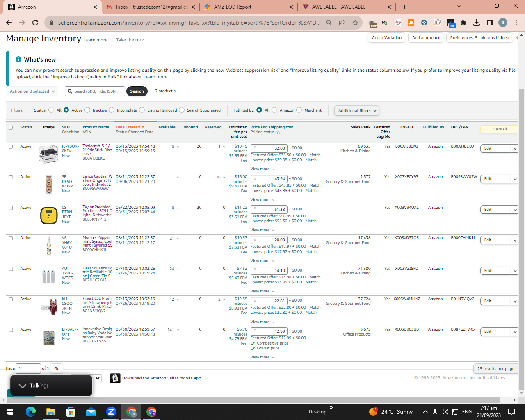Select Fulfilled By Amazon radio button
The height and width of the screenshot is (420, 525).
[x=274, y=110]
